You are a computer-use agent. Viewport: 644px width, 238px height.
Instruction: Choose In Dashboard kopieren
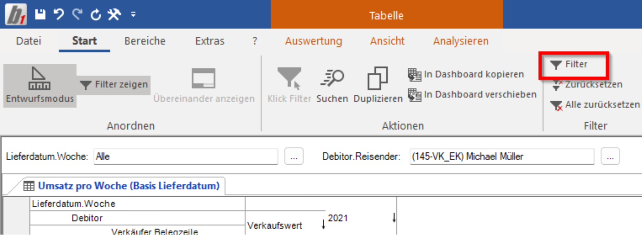tap(466, 74)
